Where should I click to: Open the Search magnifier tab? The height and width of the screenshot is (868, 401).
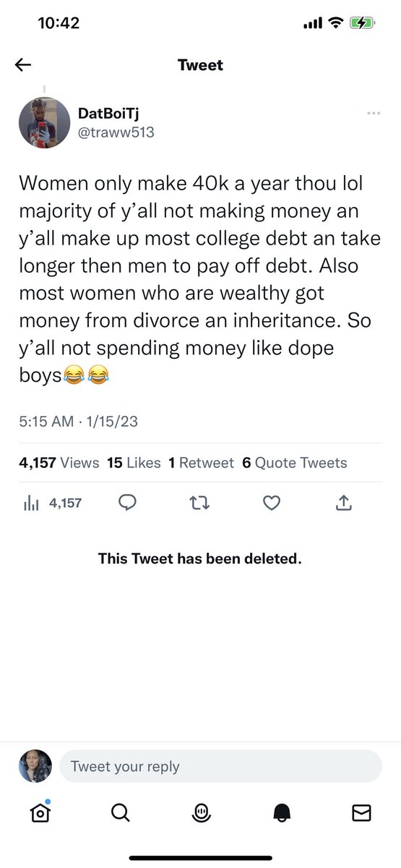(121, 814)
